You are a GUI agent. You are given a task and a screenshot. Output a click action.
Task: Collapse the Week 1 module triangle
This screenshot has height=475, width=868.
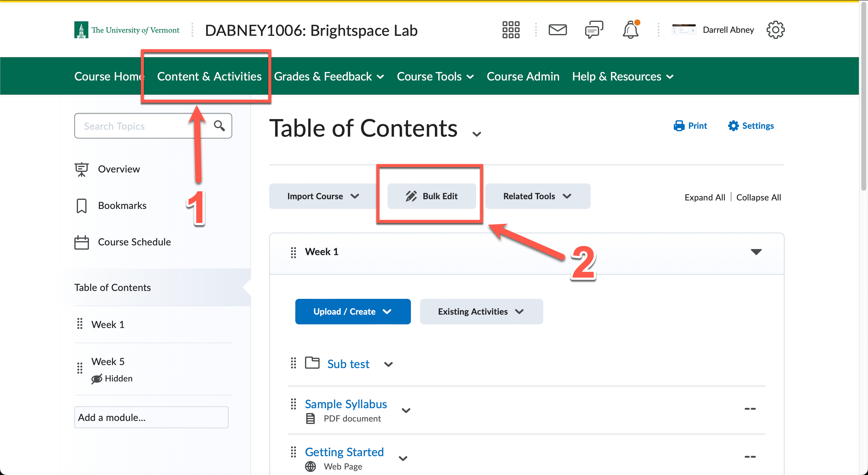[x=756, y=252]
